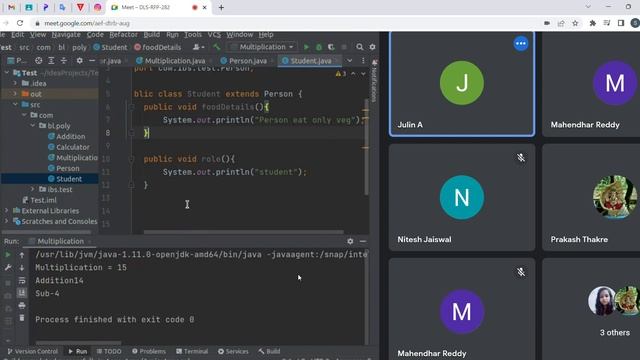Run the Multiplication configuration with the green play icon

point(307,47)
